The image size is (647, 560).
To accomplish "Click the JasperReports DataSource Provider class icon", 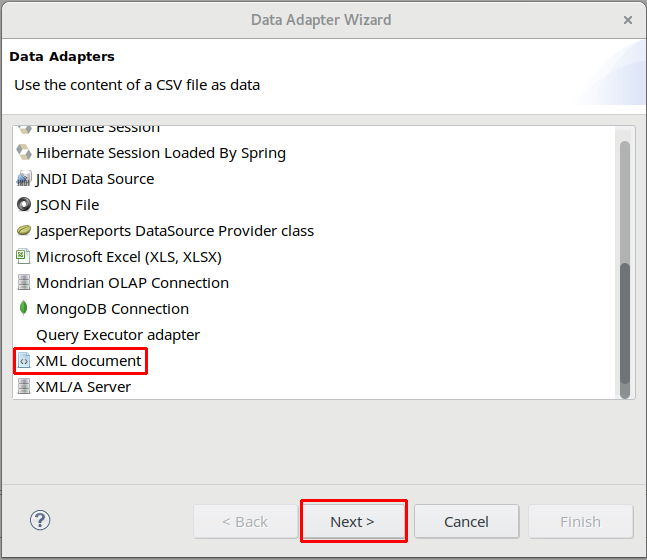I will click(24, 231).
